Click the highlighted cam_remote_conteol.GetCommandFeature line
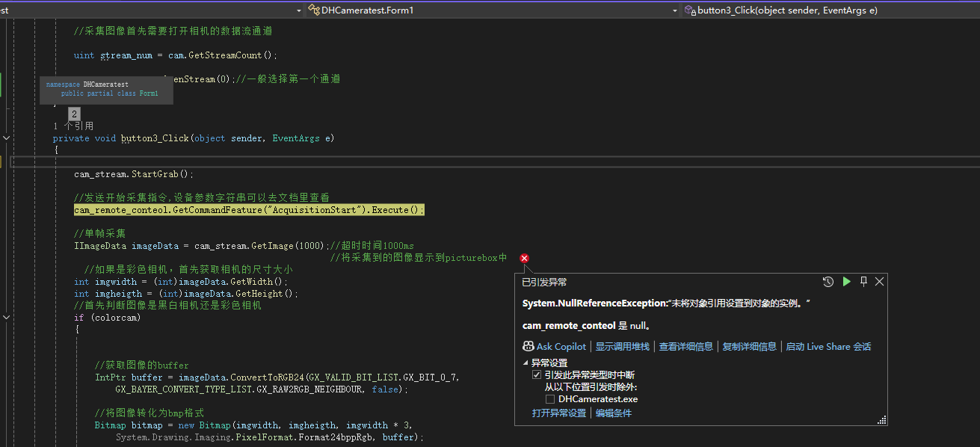 point(249,210)
